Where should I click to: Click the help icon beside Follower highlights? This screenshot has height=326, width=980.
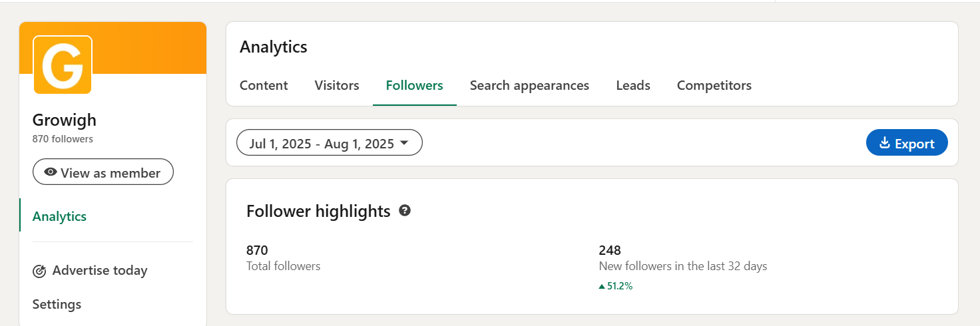405,211
